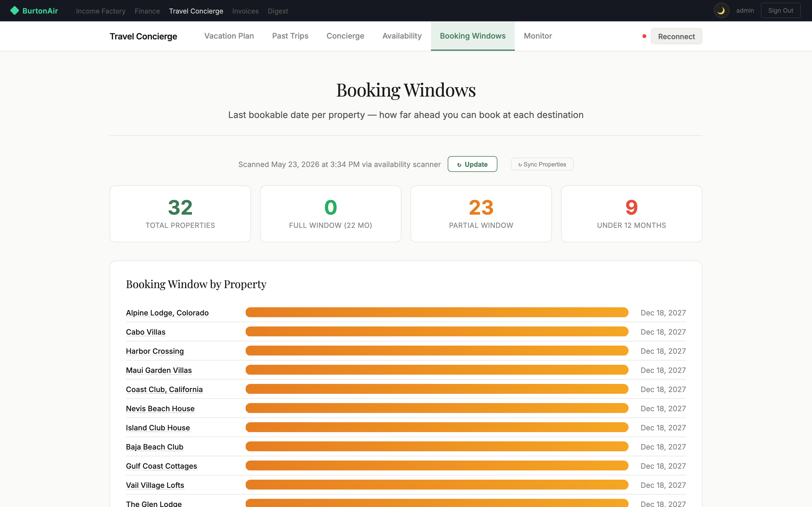Open Maui Garden Villas property link
This screenshot has width=812, height=507.
click(x=159, y=370)
